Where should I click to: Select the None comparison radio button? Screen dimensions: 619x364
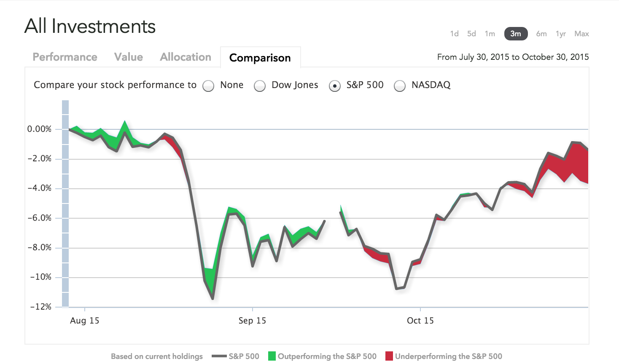coord(208,86)
